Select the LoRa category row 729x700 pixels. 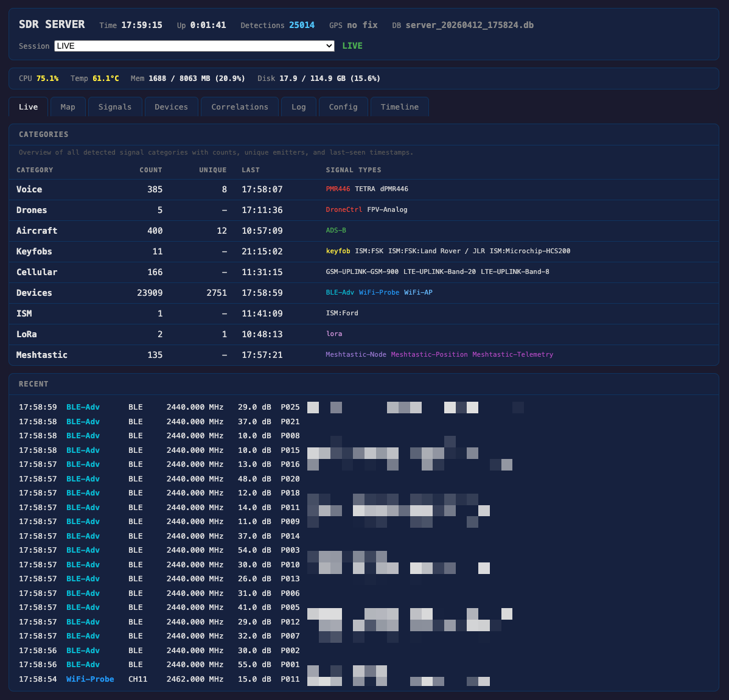[364, 334]
